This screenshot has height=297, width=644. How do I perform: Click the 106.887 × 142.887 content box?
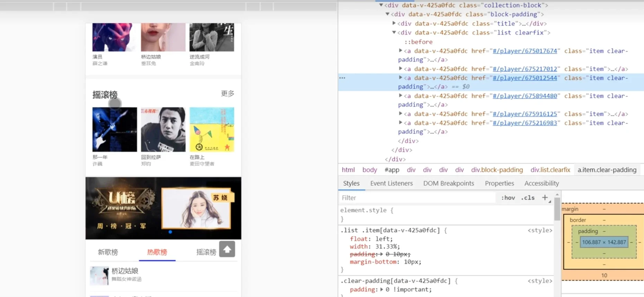(x=604, y=242)
